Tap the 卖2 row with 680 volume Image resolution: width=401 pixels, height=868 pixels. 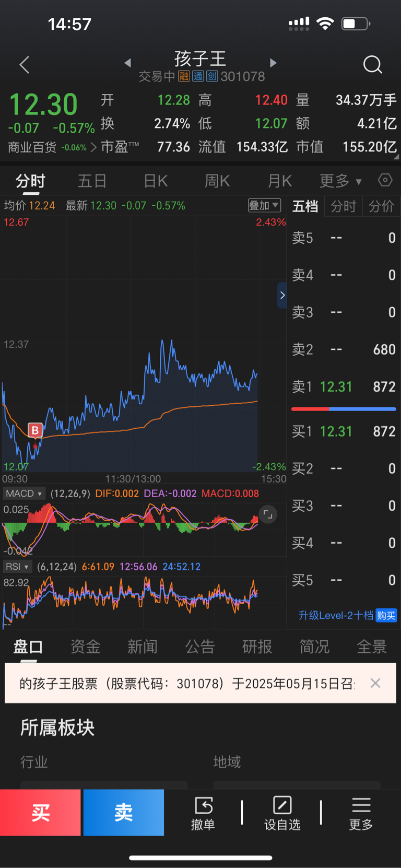[x=344, y=349]
